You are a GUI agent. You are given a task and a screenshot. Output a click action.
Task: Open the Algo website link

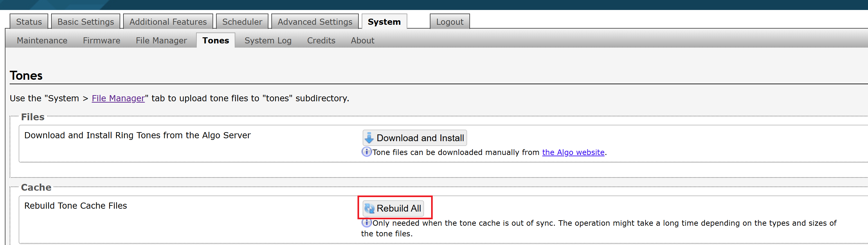pyautogui.click(x=573, y=152)
